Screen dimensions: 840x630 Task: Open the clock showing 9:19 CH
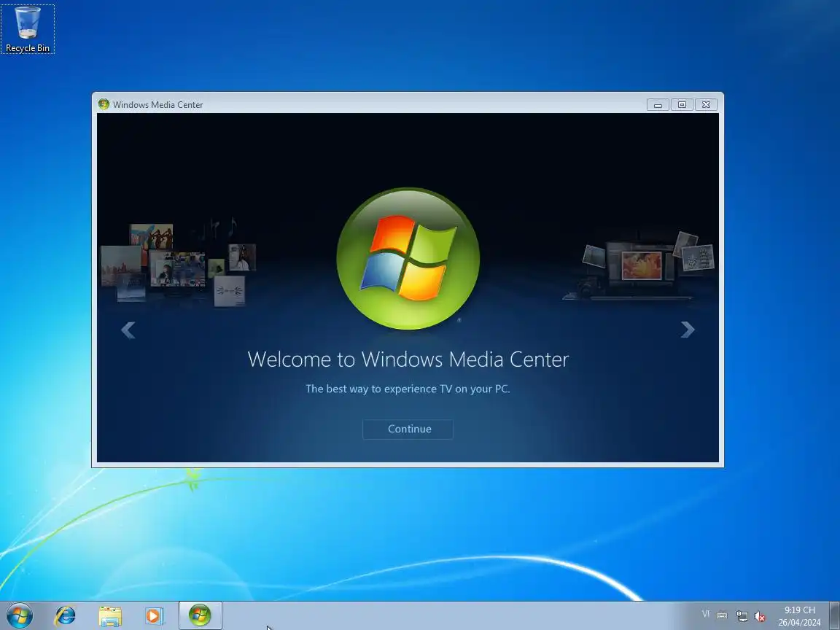pyautogui.click(x=799, y=616)
